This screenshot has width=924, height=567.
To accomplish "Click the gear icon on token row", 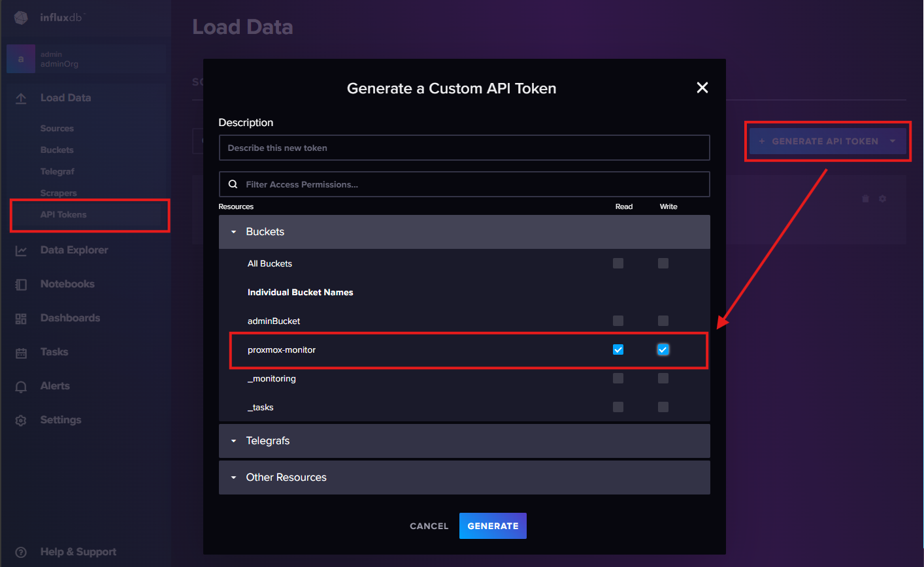I will coord(882,199).
